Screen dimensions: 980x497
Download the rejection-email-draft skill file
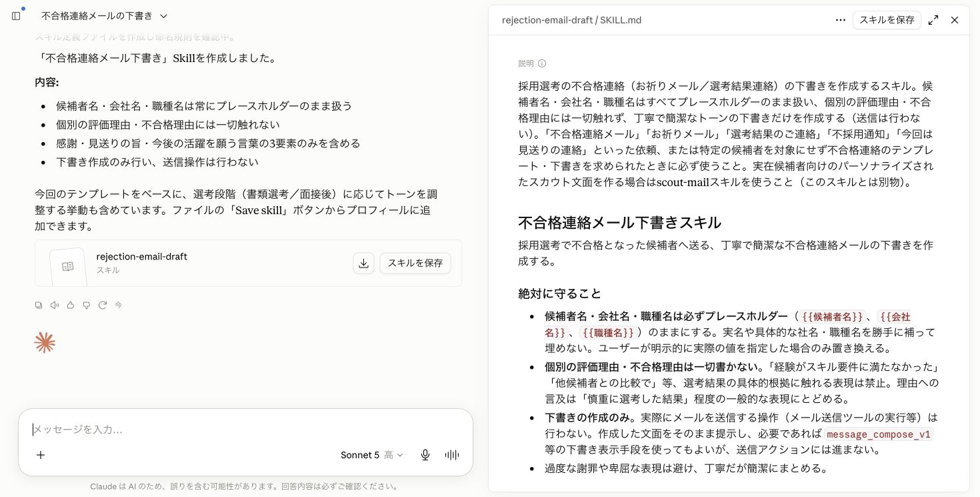pos(363,263)
